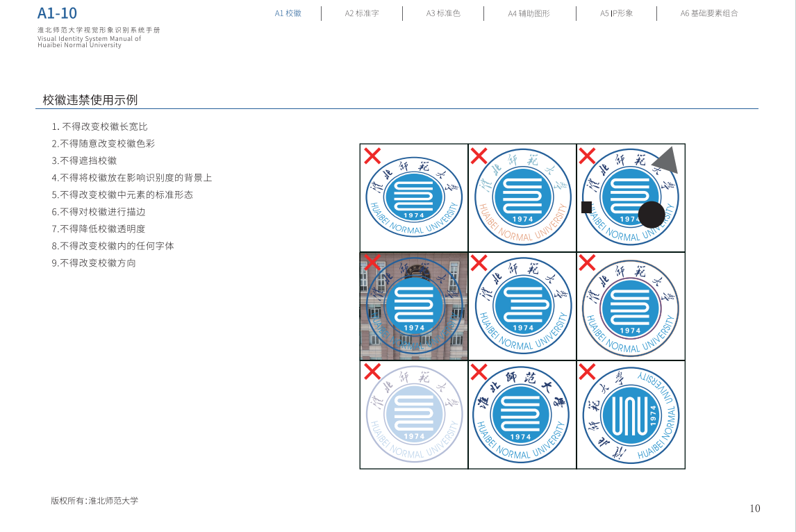This screenshot has height=532, width=796.
Task: Select rule 7 不得降低校徽透明度
Action: (99, 229)
